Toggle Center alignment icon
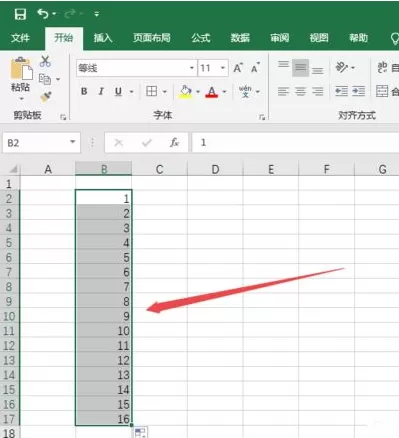 point(300,91)
